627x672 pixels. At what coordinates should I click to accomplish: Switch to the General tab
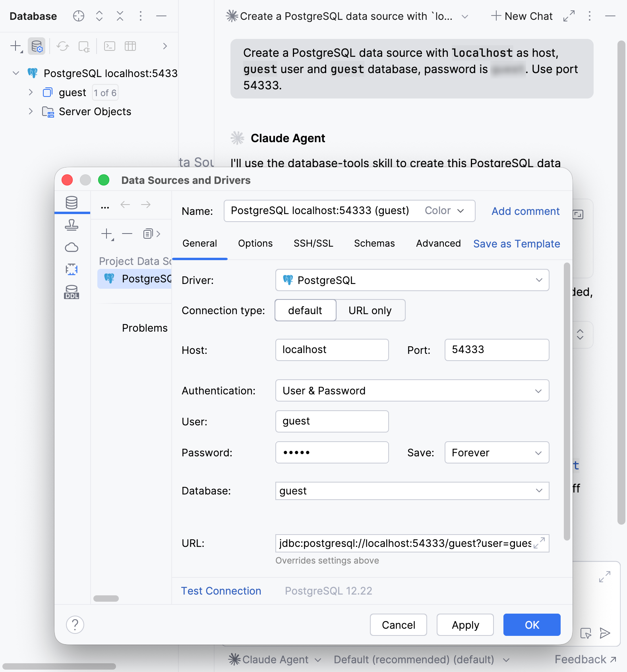click(199, 243)
